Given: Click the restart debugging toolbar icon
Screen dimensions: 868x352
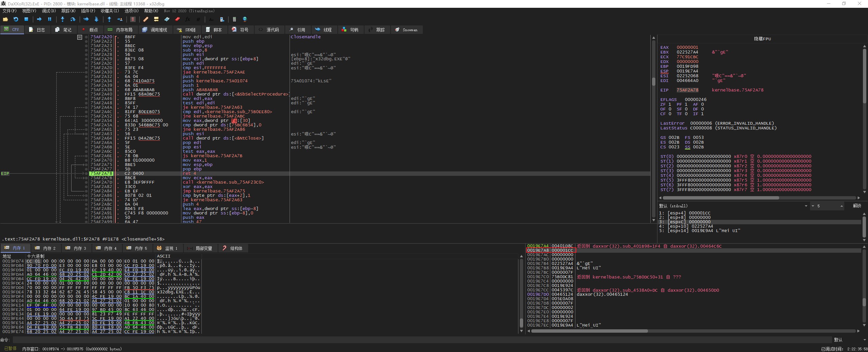Looking at the screenshot, I should (16, 19).
